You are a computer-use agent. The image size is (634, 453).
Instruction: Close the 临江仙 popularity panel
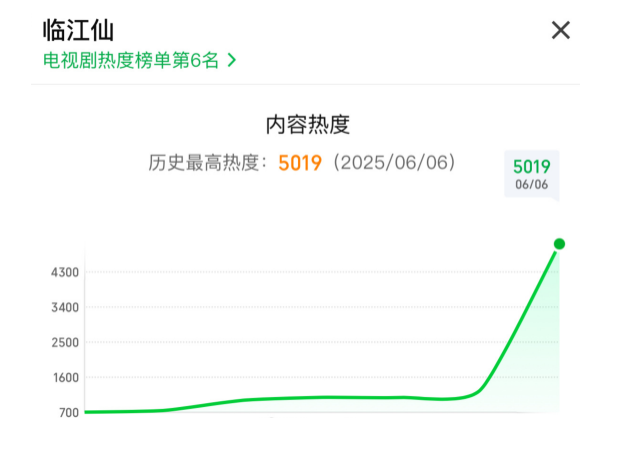point(560,30)
